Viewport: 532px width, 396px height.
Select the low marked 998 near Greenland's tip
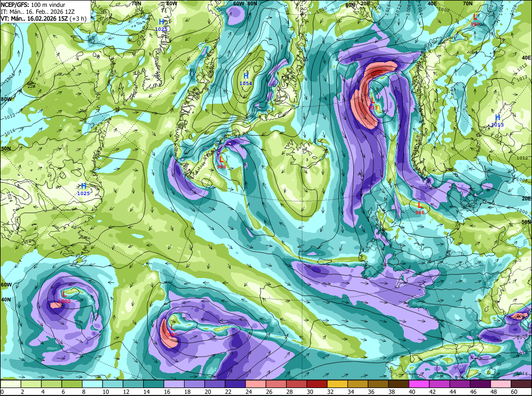(x=221, y=163)
